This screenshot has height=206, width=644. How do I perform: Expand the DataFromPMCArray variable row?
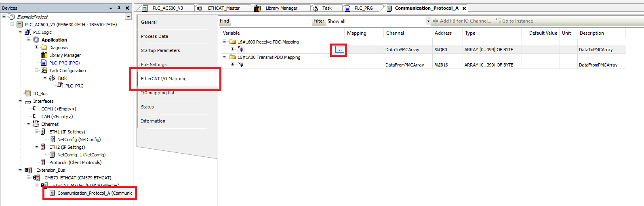click(x=232, y=65)
